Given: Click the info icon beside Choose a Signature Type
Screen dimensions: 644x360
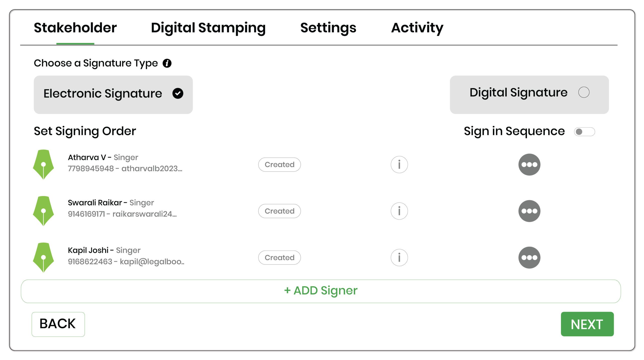Looking at the screenshot, I should [167, 63].
